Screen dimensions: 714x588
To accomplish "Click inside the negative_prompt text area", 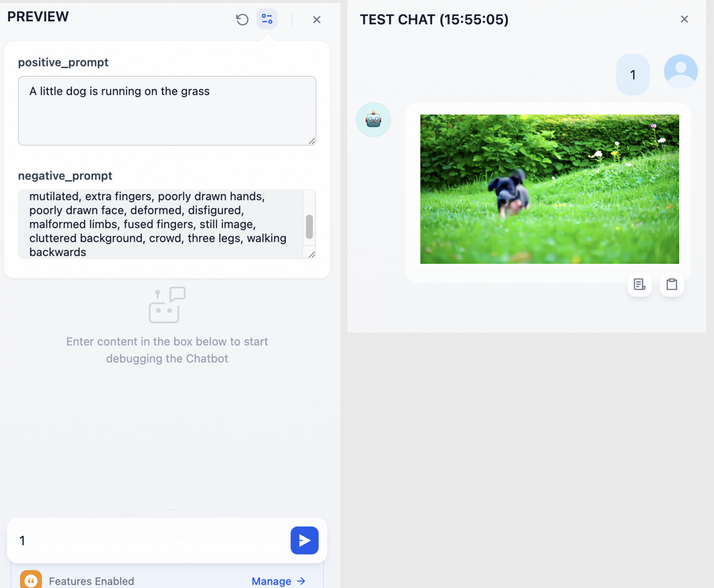I will (x=159, y=224).
